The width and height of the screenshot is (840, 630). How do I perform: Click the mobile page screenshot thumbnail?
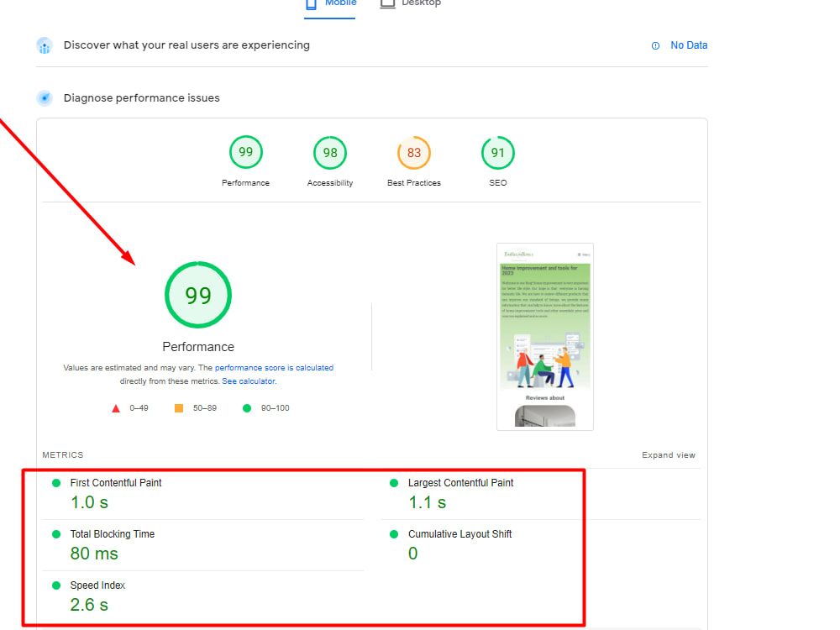(x=545, y=337)
